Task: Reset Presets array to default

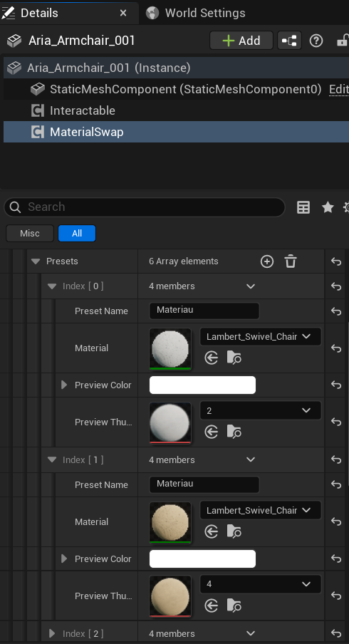Action: 336,261
